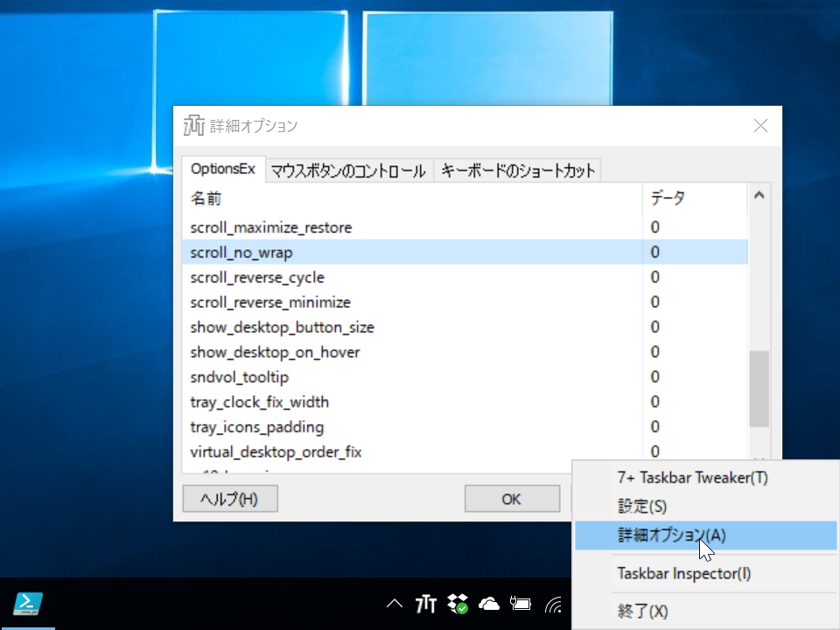
Task: Click the 7+ Taskbar Tweaker tray icon
Action: [425, 603]
